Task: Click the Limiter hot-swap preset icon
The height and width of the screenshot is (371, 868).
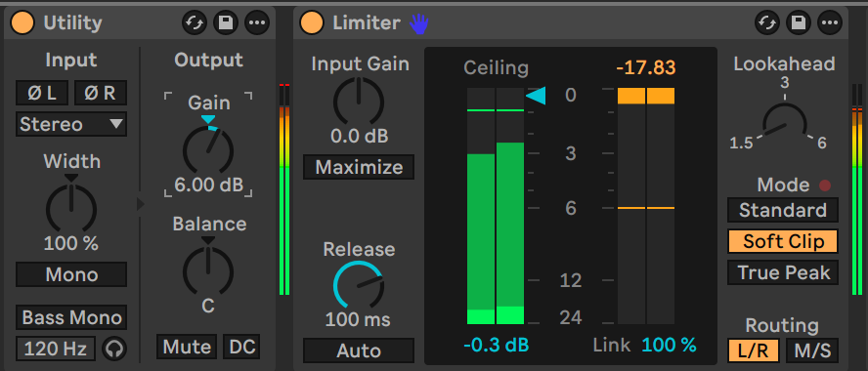Action: tap(767, 22)
